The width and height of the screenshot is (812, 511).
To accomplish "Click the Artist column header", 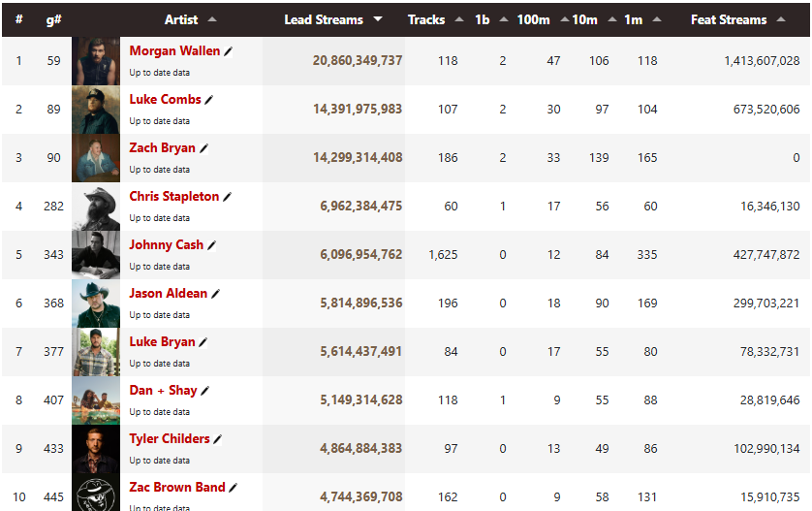I will click(181, 19).
